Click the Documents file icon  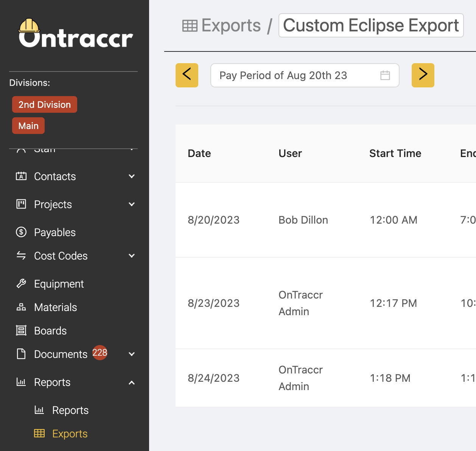click(x=21, y=354)
